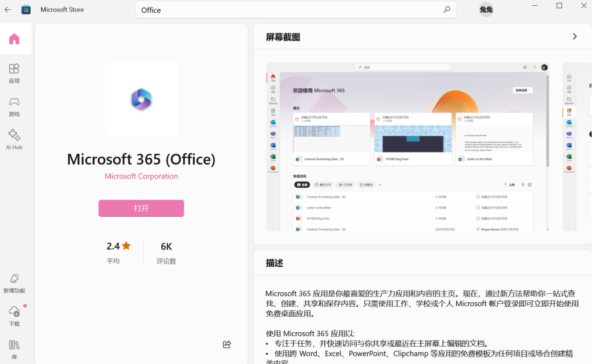592x364 pixels.
Task: Open the Home page from the sidebar
Action: pos(14,39)
